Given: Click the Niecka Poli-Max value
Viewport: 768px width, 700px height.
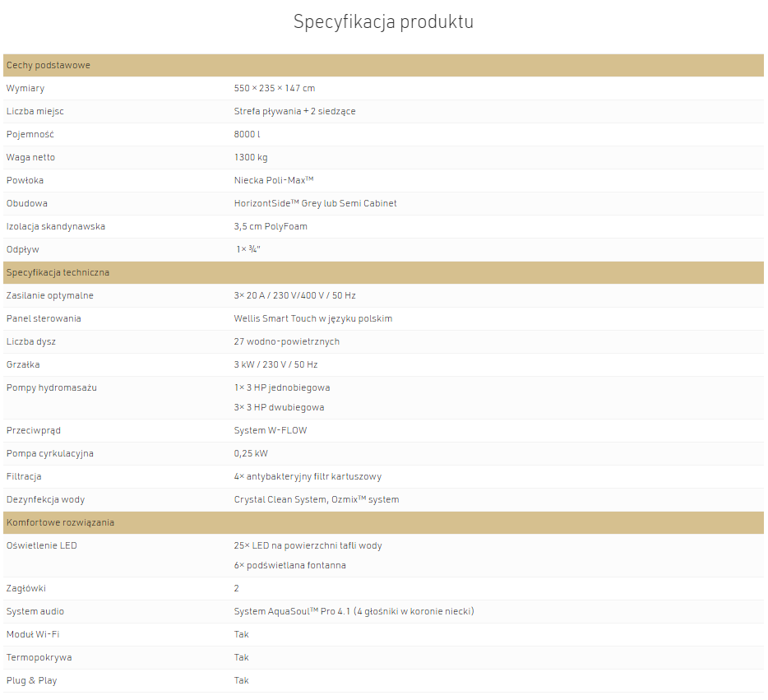Looking at the screenshot, I should (x=274, y=180).
